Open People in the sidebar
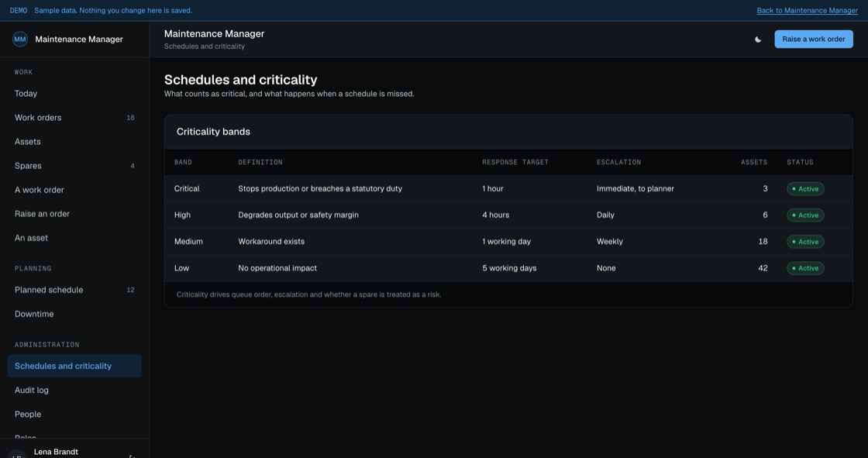 (74, 415)
